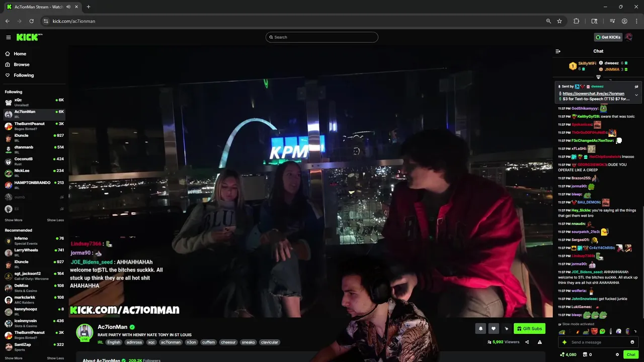Open dtanmanb channel in sidebar

tap(34, 149)
